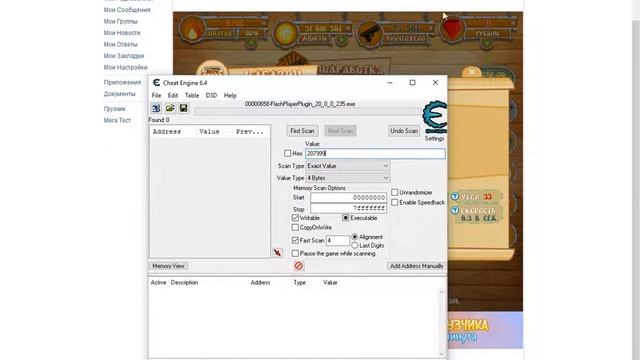The width and height of the screenshot is (640, 360).
Task: Select the Alignment radio button
Action: [x=355, y=237]
